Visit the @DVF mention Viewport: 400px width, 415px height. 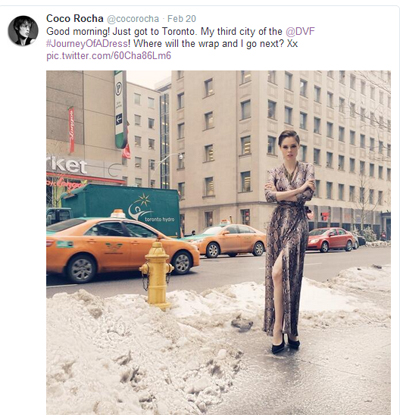[x=300, y=32]
